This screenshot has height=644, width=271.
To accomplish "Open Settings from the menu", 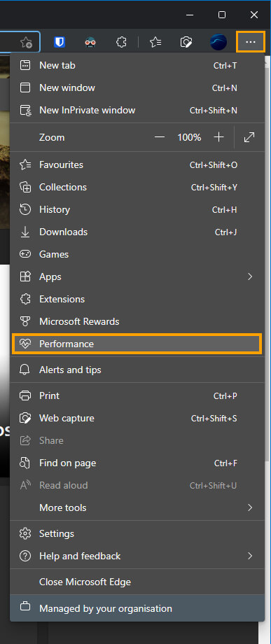I will tap(137, 533).
